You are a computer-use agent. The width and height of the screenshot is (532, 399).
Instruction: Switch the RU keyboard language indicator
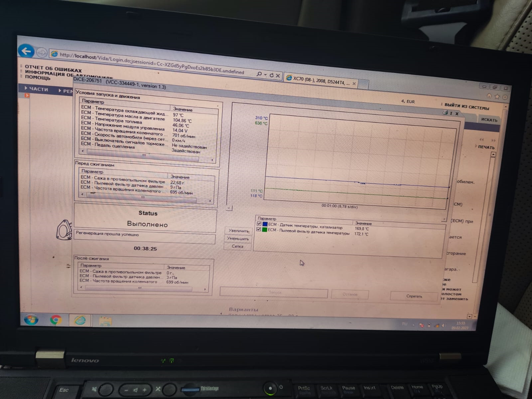(405, 324)
